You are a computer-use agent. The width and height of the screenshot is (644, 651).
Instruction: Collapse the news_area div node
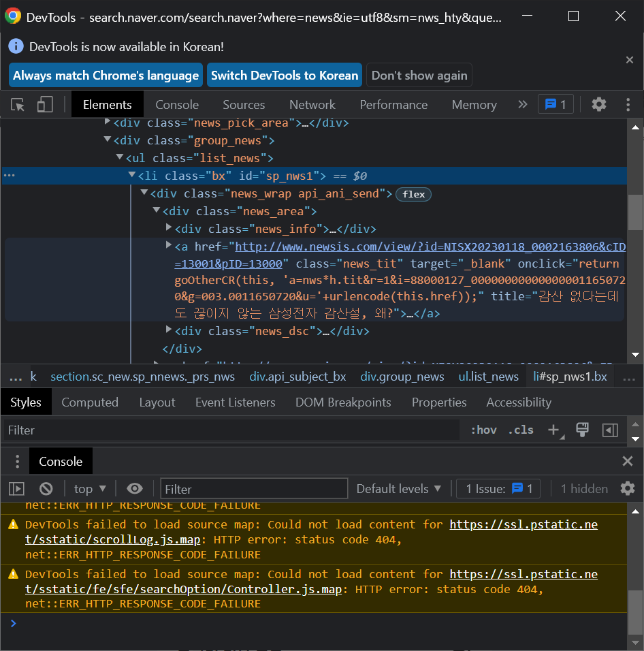tap(156, 210)
